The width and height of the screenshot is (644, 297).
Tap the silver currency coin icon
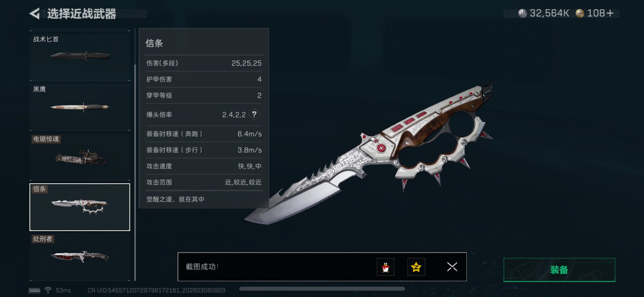[522, 13]
